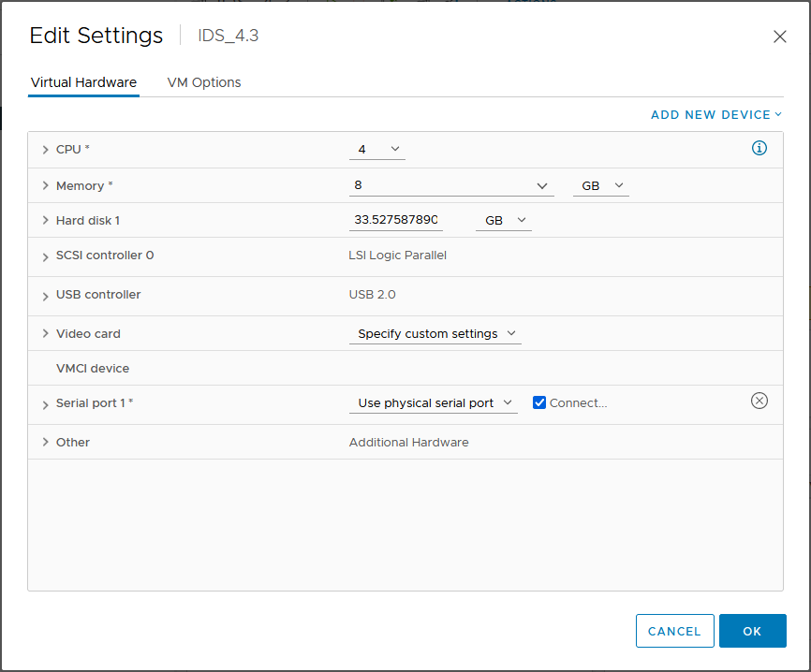The image size is (811, 672).
Task: Click inside the Hard disk size field
Action: coord(395,220)
